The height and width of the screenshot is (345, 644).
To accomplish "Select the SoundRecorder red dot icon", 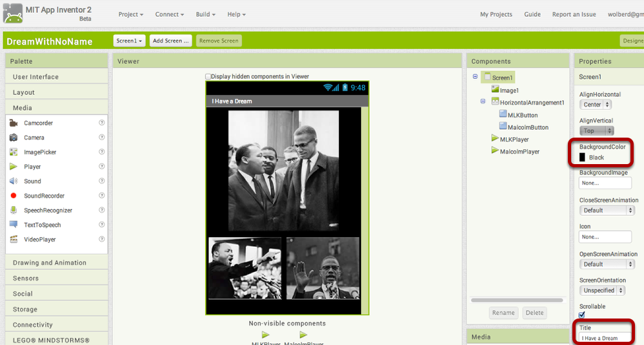I will pyautogui.click(x=14, y=196).
